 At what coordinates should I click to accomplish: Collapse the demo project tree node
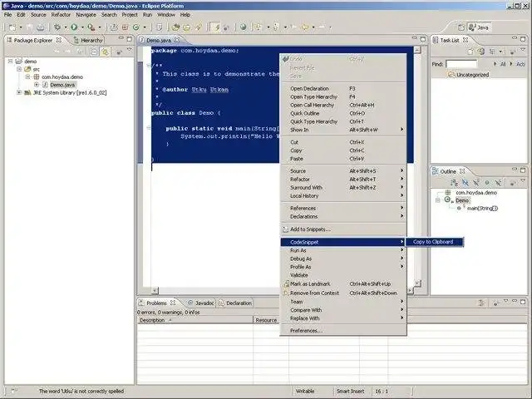click(x=10, y=61)
